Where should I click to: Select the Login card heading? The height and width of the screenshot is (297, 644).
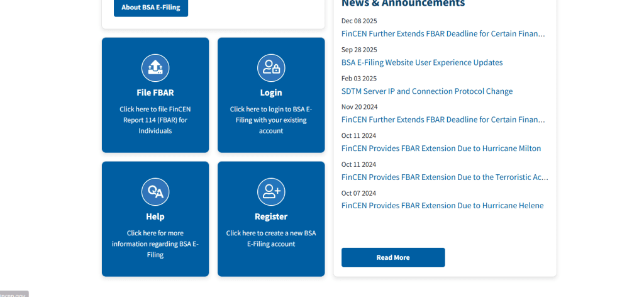[271, 92]
